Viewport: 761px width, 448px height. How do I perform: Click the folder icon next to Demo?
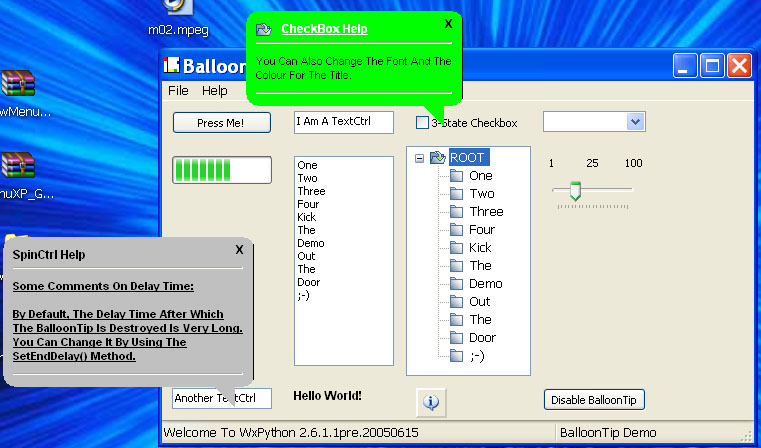[x=457, y=283]
